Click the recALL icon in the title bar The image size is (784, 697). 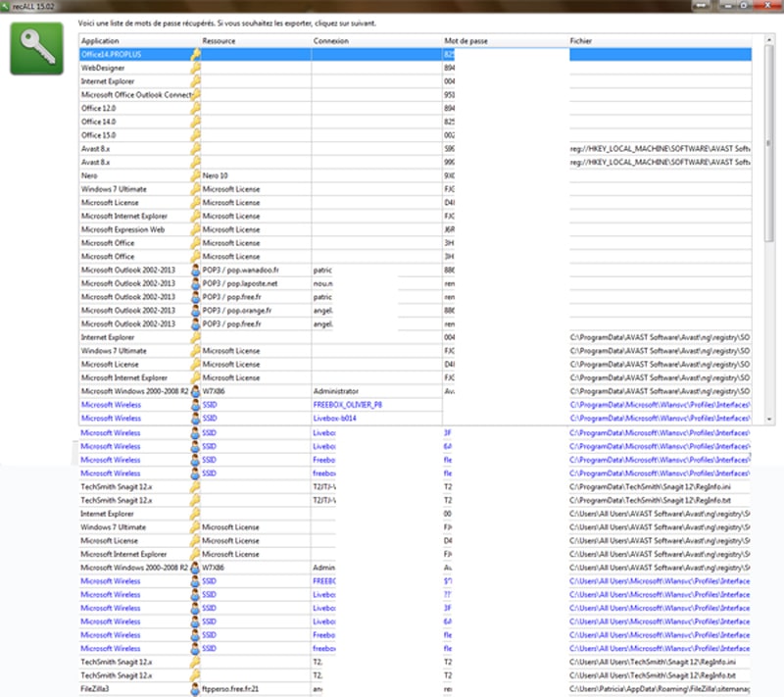coord(5,7)
